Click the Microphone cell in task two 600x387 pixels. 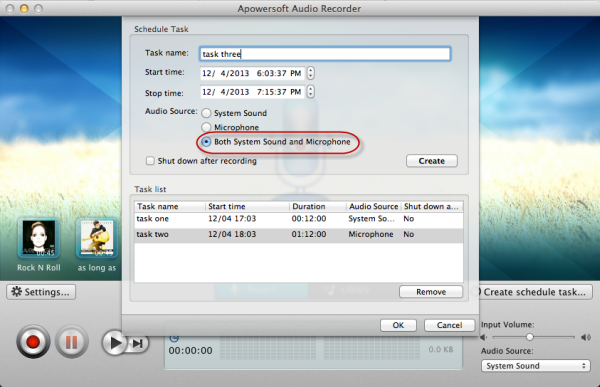[371, 234]
